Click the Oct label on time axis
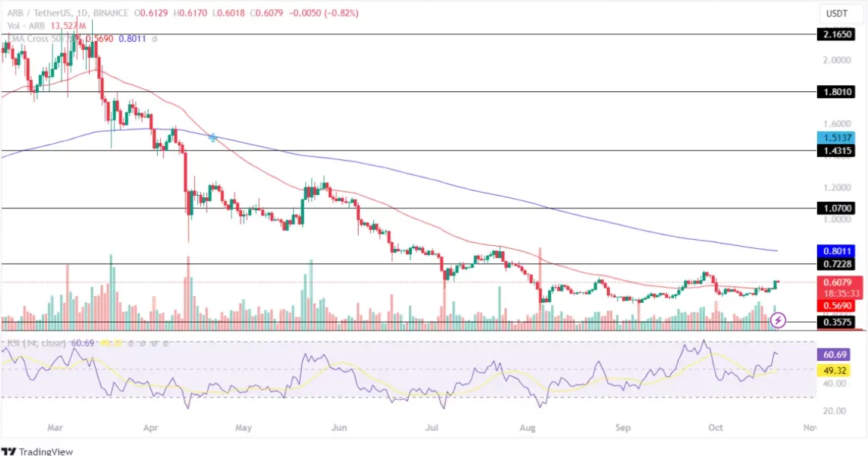The image size is (868, 456). (x=717, y=428)
